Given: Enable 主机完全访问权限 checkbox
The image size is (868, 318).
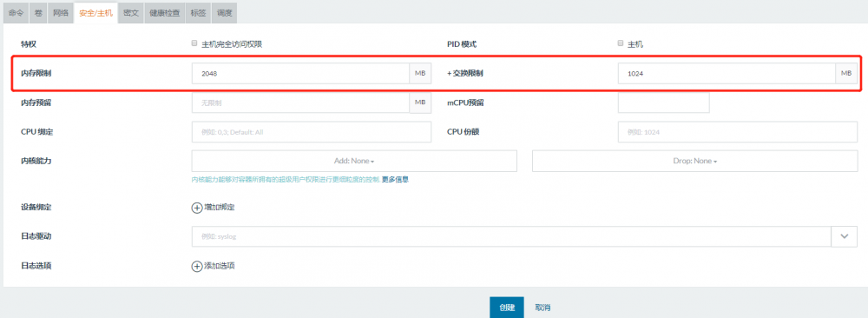Looking at the screenshot, I should point(194,43).
